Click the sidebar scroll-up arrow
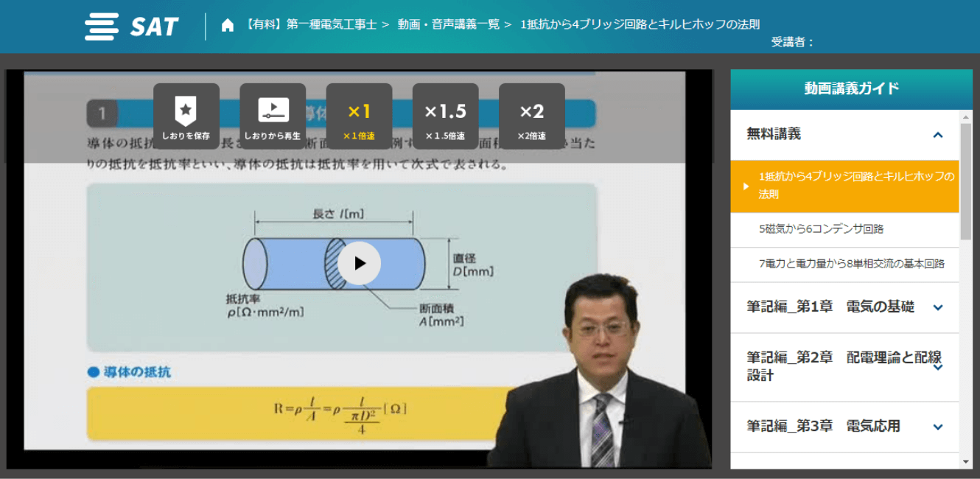 point(966,116)
